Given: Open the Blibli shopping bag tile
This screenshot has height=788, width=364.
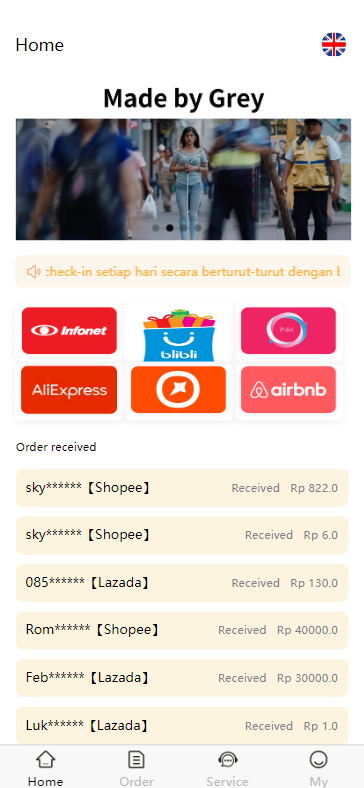Looking at the screenshot, I should coord(178,335).
